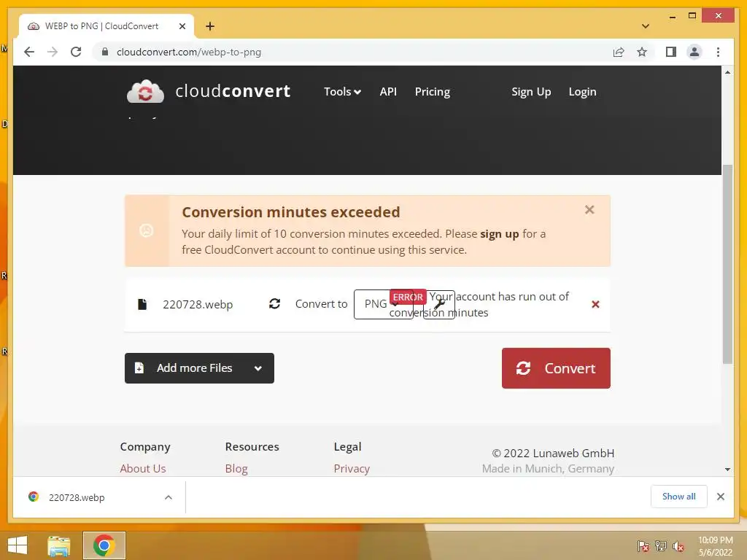
Task: Click Add more Files button
Action: 199,368
